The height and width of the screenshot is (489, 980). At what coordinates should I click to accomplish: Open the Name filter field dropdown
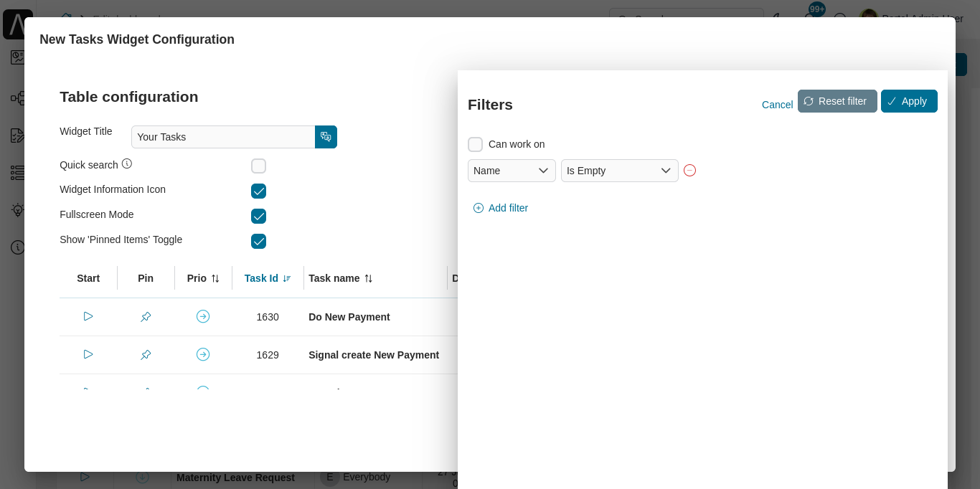pyautogui.click(x=512, y=171)
